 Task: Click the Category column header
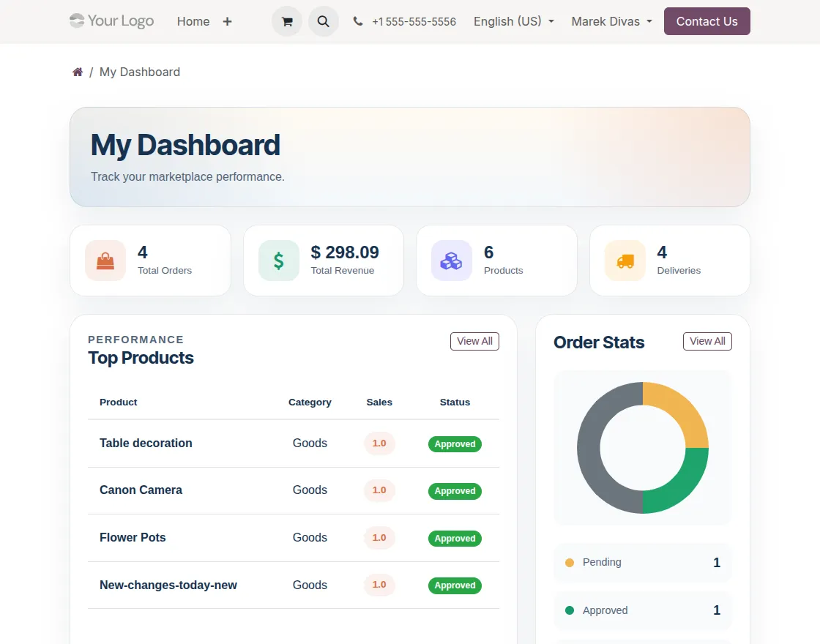310,402
